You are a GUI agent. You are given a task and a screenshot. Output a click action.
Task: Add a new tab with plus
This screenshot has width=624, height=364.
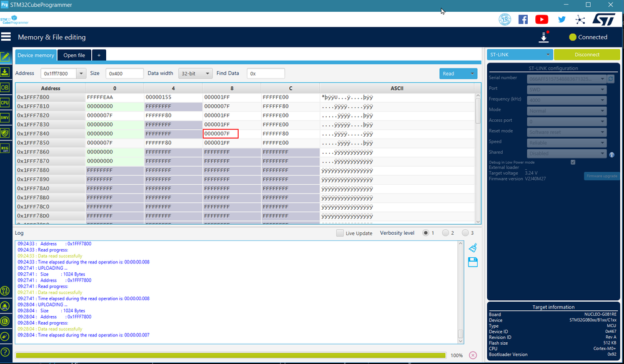click(x=99, y=56)
